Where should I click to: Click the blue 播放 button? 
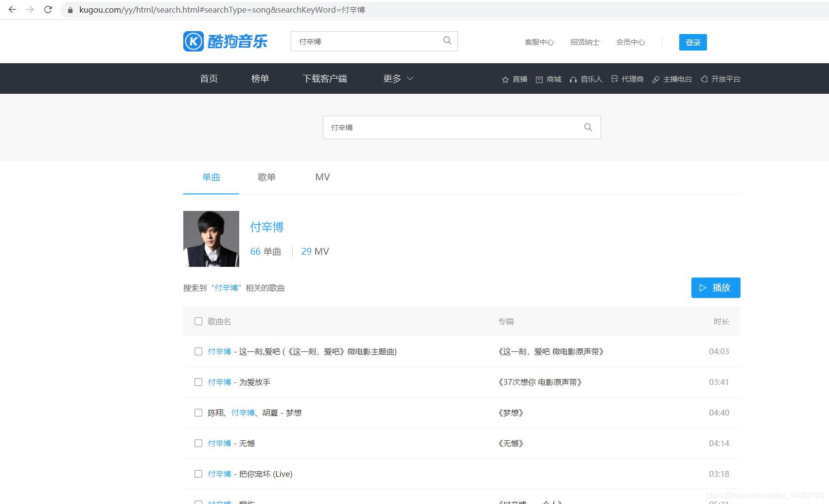[x=716, y=288]
